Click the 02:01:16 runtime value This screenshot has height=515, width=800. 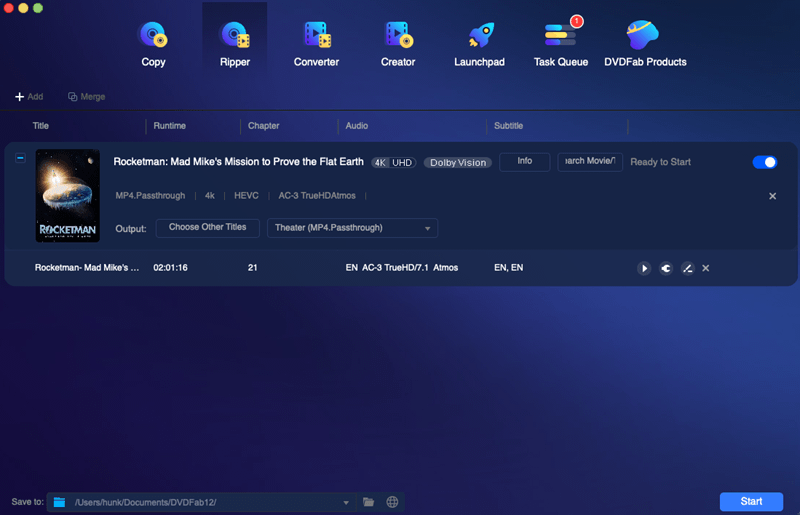click(170, 267)
